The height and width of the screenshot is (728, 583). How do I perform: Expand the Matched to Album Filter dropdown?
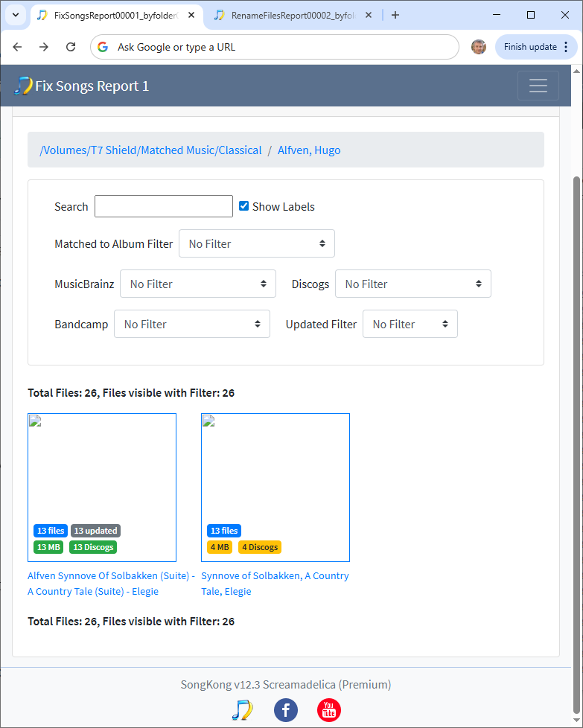tap(256, 243)
